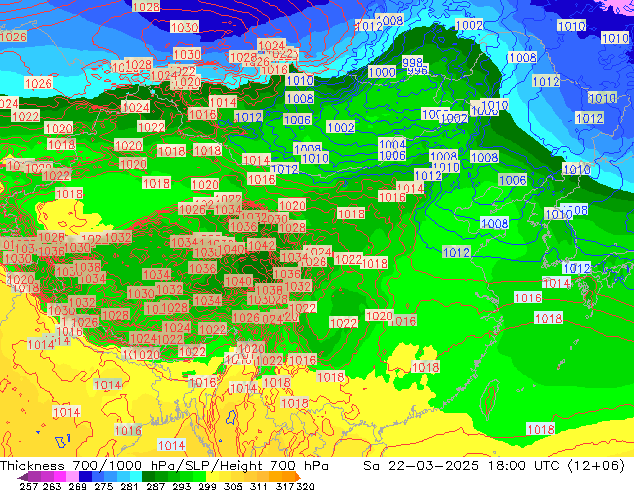The image size is (634, 490).
Task: Pick the cyan legend swatch
Action: point(136,476)
